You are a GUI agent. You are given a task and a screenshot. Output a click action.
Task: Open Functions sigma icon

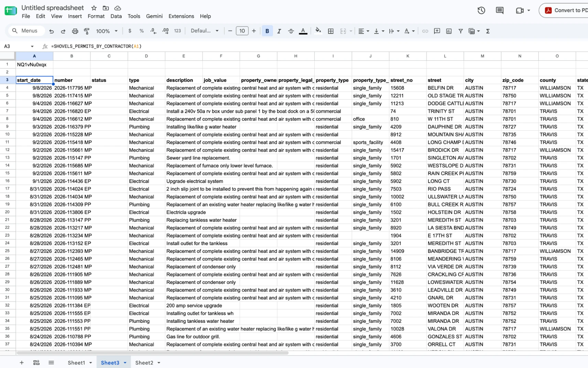point(488,31)
